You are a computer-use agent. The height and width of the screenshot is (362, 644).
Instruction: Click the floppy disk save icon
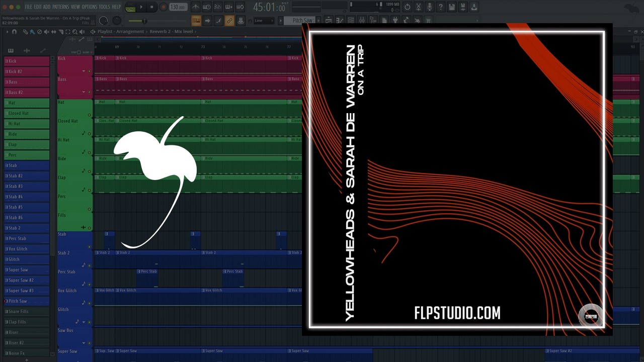(x=452, y=7)
